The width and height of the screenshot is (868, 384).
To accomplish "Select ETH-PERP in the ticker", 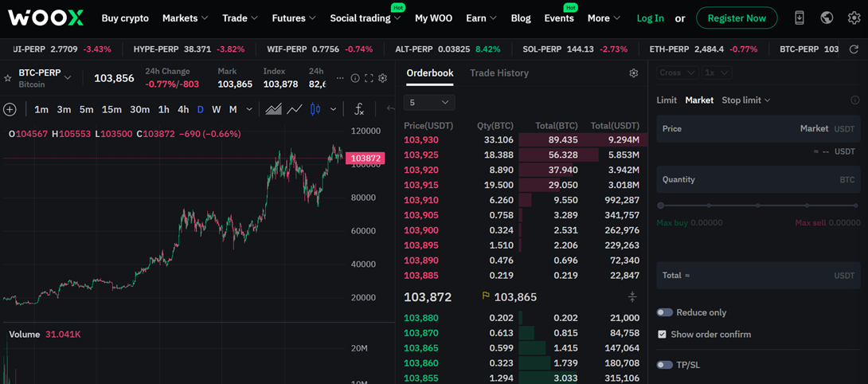I will [x=703, y=49].
